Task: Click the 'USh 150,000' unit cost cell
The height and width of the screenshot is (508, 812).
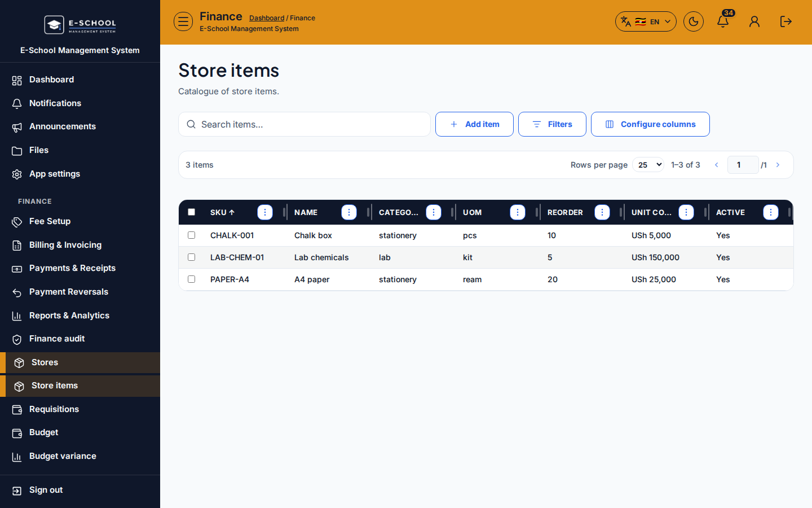Action: (x=655, y=257)
